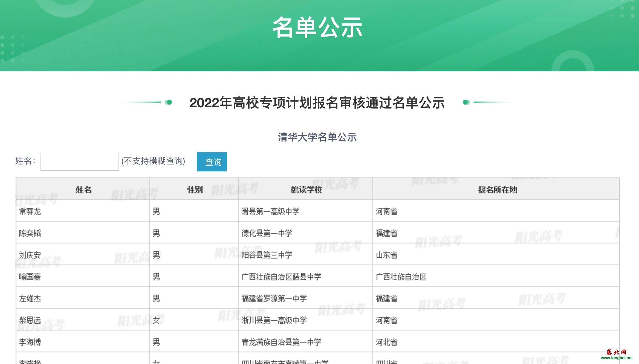Click 福建省 in 陈奕韬's row
639x364 pixels.
[x=387, y=233]
